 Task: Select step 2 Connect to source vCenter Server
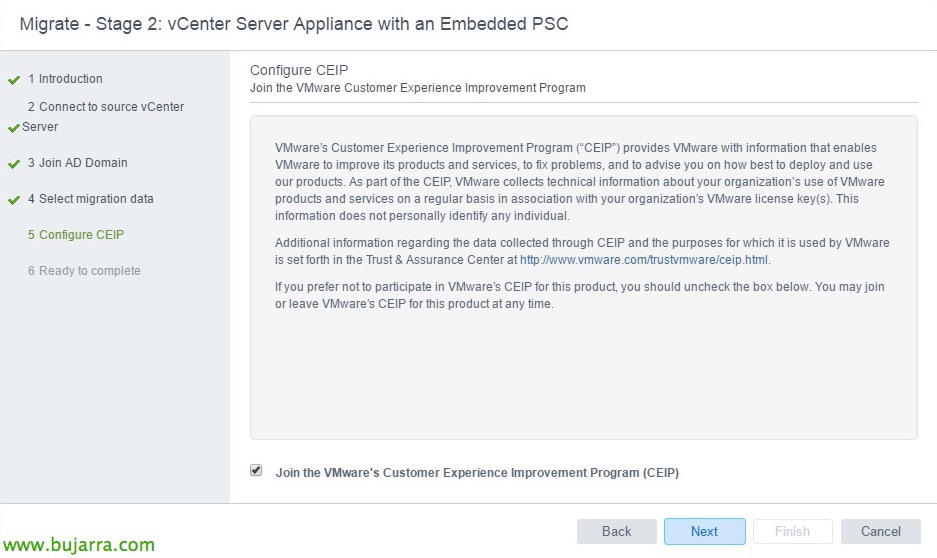(105, 107)
